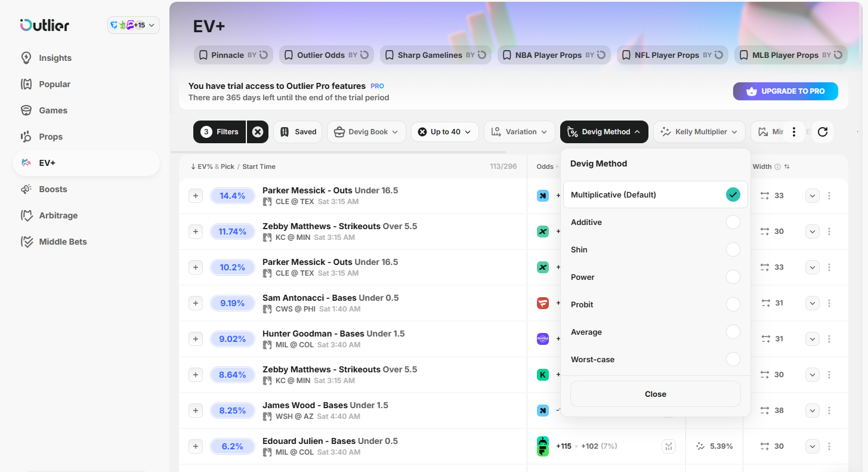Expand the Parker Messick 14.4% row details

point(813,196)
